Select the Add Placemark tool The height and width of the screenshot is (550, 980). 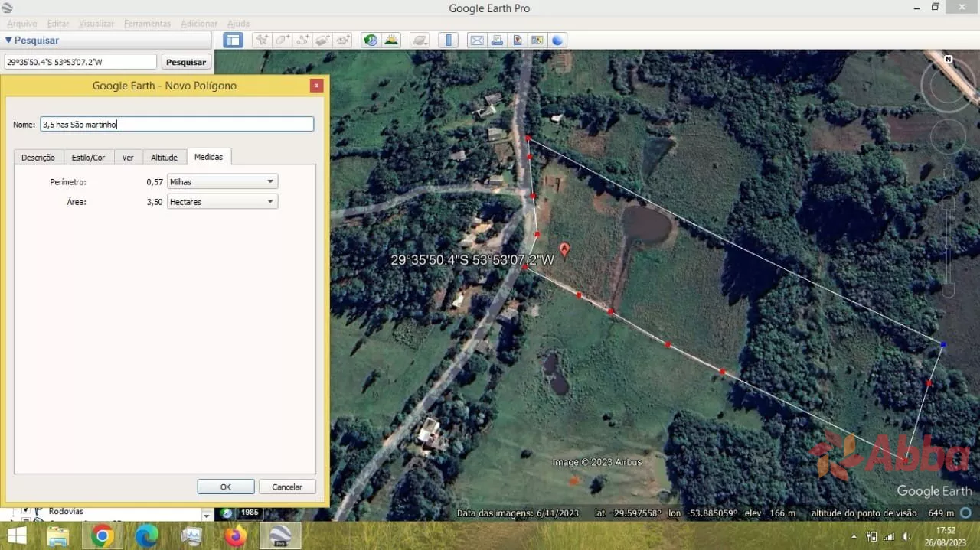pos(263,41)
